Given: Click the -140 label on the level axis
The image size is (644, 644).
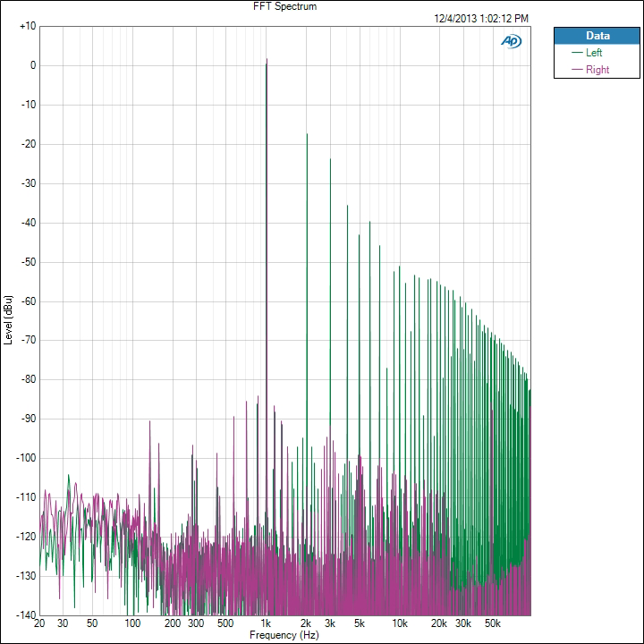Looking at the screenshot, I should [26, 615].
